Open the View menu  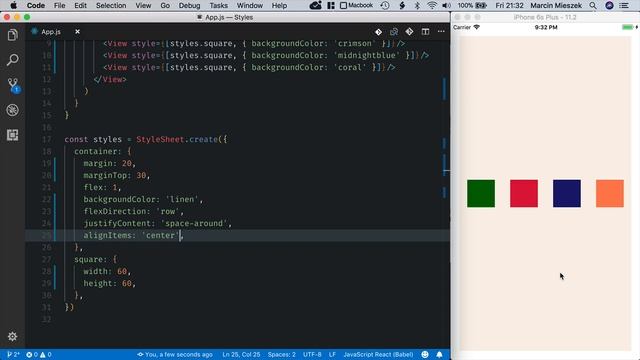143,5
